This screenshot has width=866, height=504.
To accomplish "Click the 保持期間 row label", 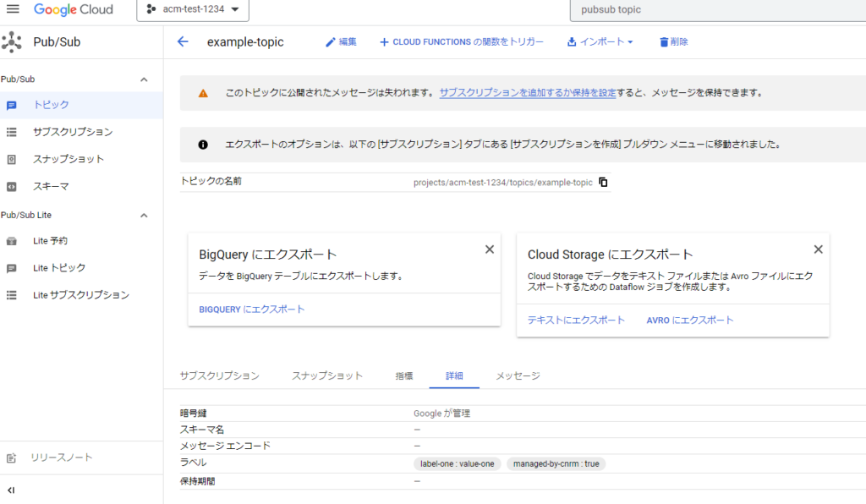I will tap(198, 481).
